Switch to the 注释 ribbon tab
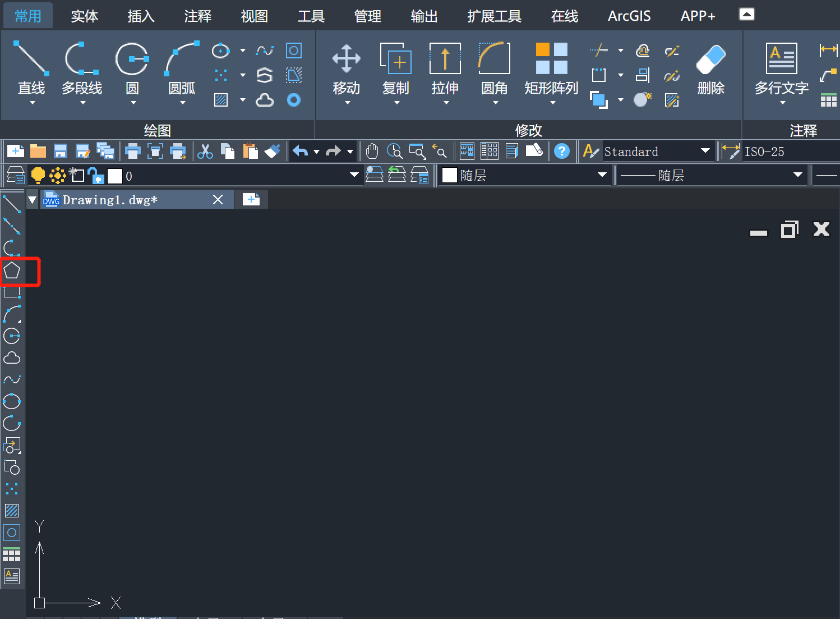Image resolution: width=840 pixels, height=619 pixels. tap(198, 16)
